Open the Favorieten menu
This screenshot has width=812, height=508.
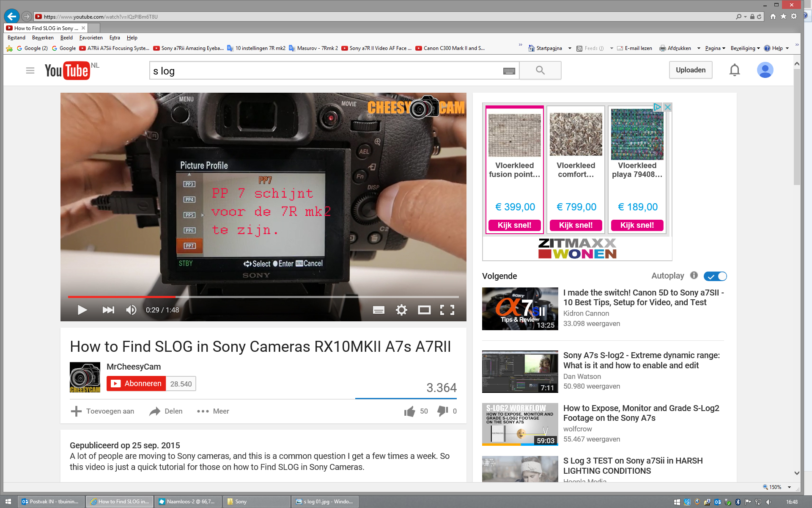[91, 38]
